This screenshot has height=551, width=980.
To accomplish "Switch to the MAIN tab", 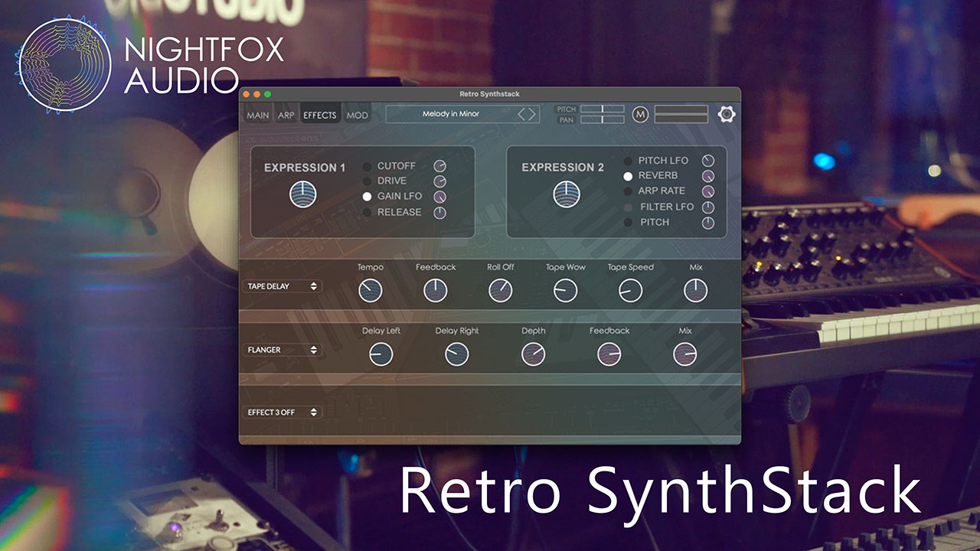I will pyautogui.click(x=258, y=116).
